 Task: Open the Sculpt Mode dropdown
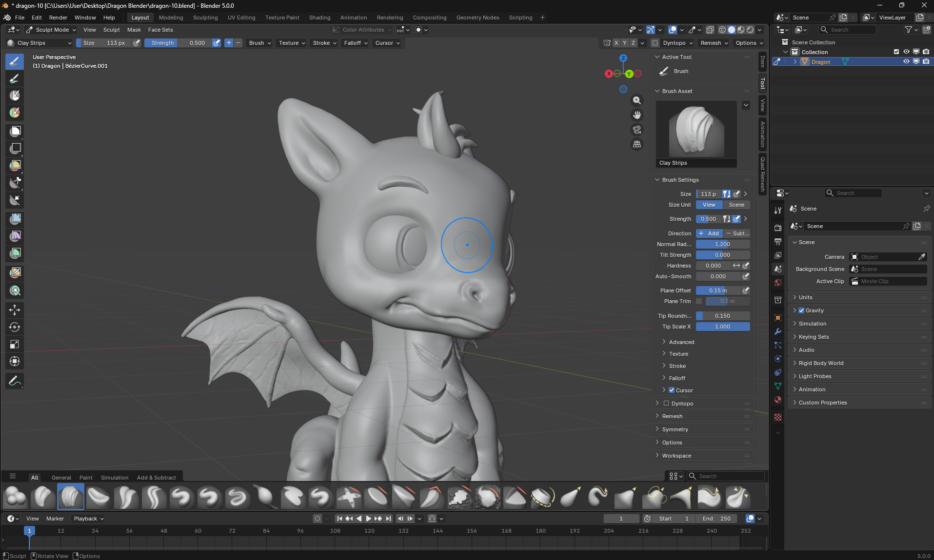[50, 30]
